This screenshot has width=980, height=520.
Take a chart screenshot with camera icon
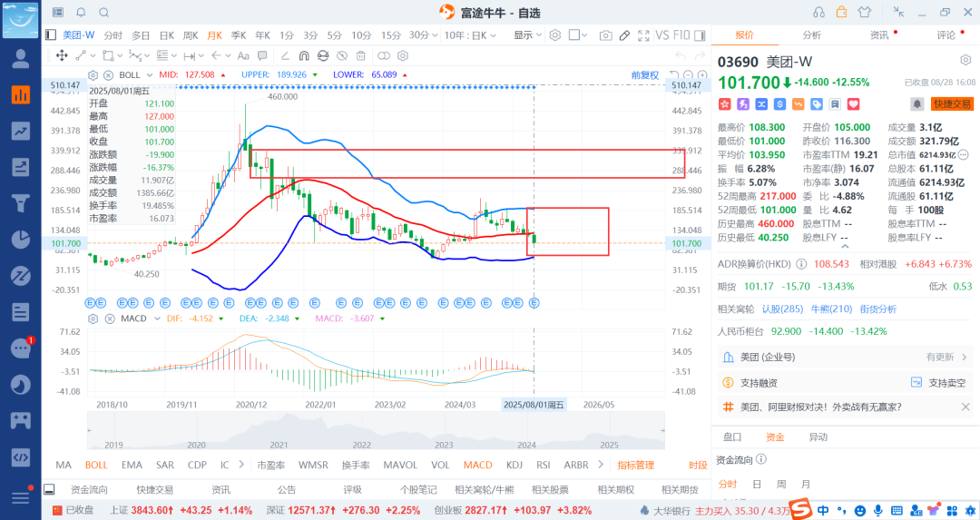(x=605, y=35)
